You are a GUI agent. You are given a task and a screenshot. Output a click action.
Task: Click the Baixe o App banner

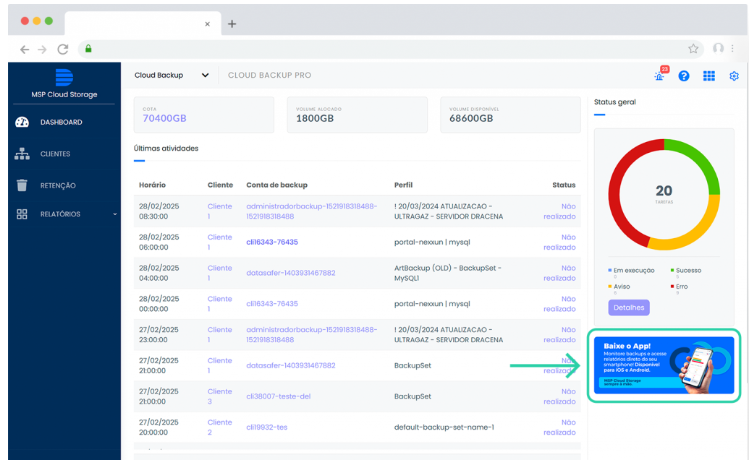tap(664, 365)
